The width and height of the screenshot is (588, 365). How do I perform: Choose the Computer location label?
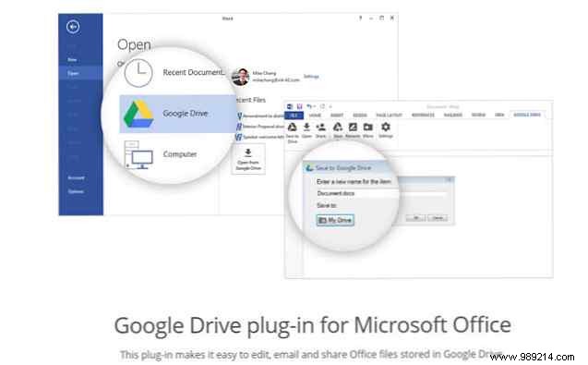(180, 154)
